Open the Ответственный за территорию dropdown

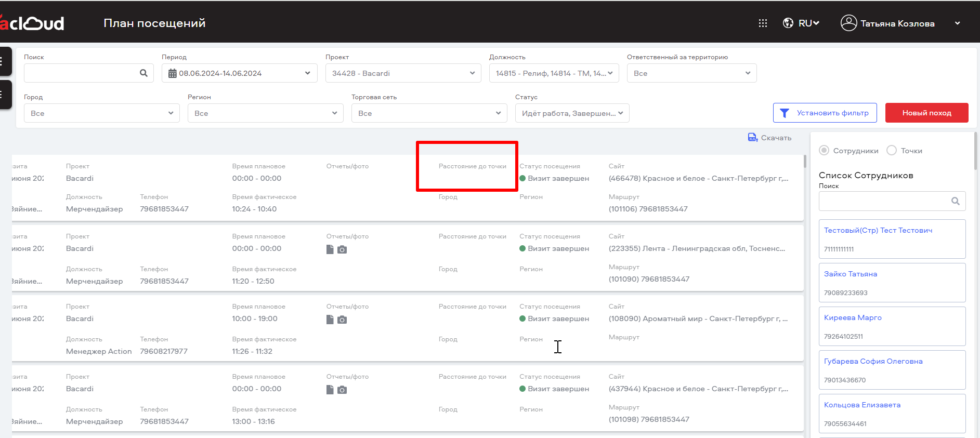click(x=692, y=73)
